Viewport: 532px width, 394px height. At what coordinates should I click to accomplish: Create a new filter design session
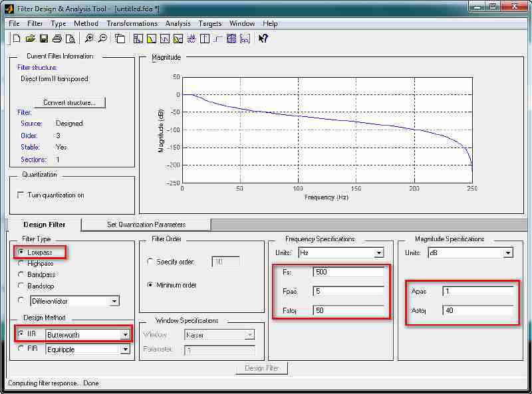pyautogui.click(x=16, y=39)
